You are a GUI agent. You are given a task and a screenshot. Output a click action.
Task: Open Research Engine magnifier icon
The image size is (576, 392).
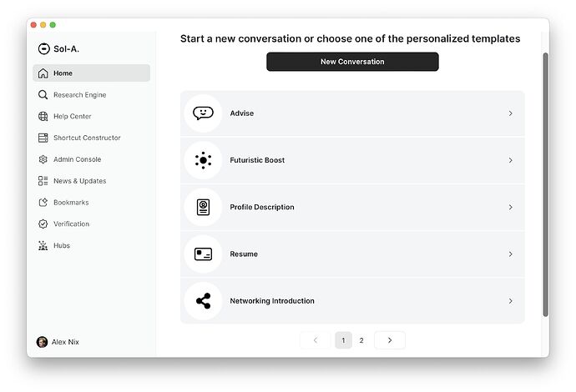[43, 95]
